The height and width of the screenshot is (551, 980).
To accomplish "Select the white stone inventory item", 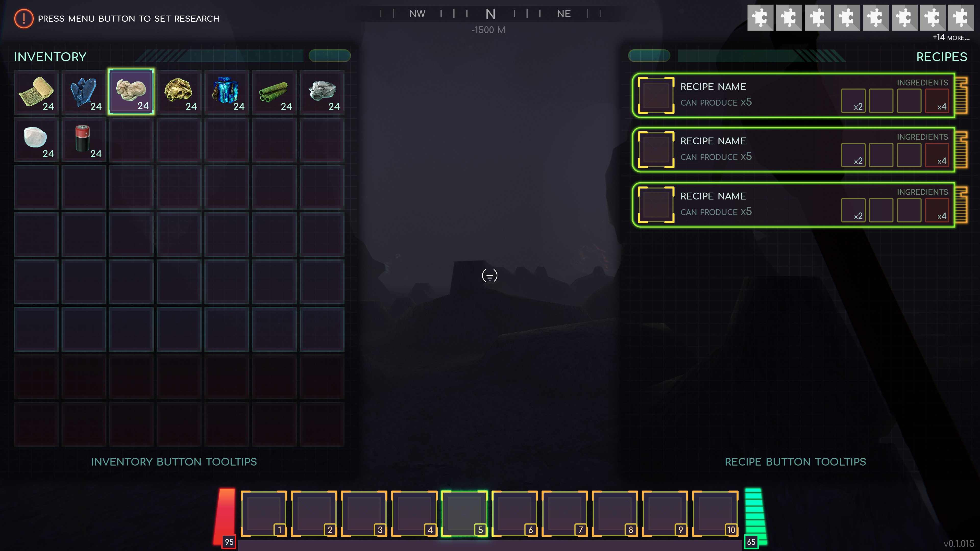I will coord(36,140).
